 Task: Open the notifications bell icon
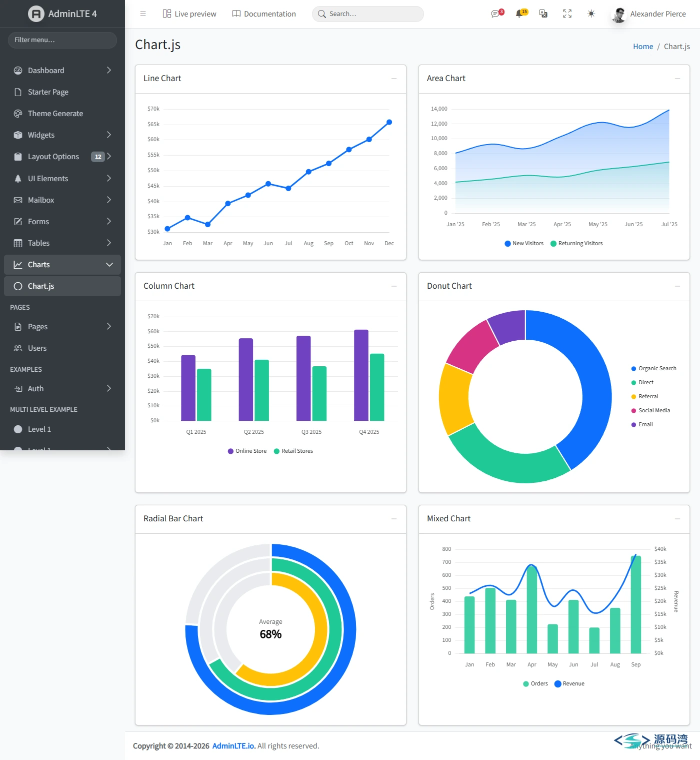519,14
